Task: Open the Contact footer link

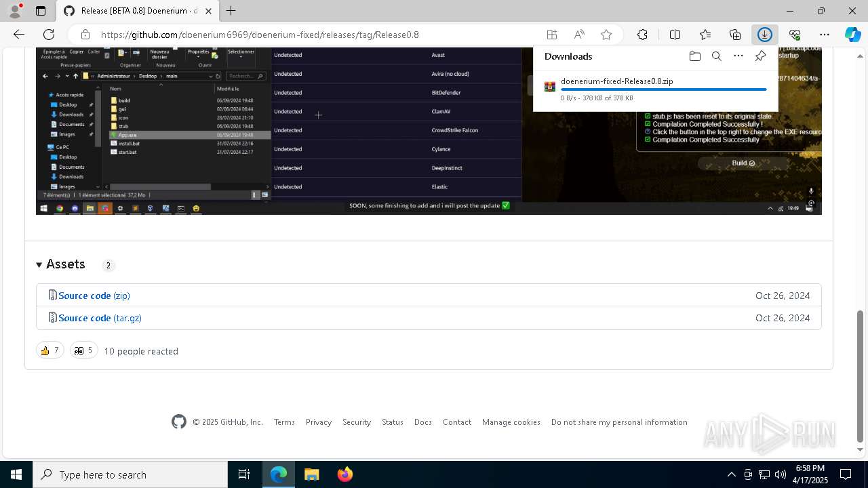Action: [x=457, y=422]
